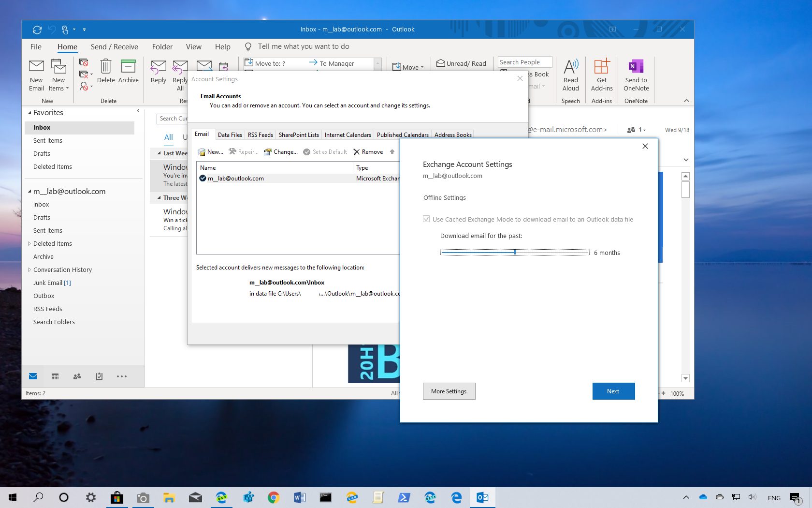Open the Data Files tab

[230, 134]
